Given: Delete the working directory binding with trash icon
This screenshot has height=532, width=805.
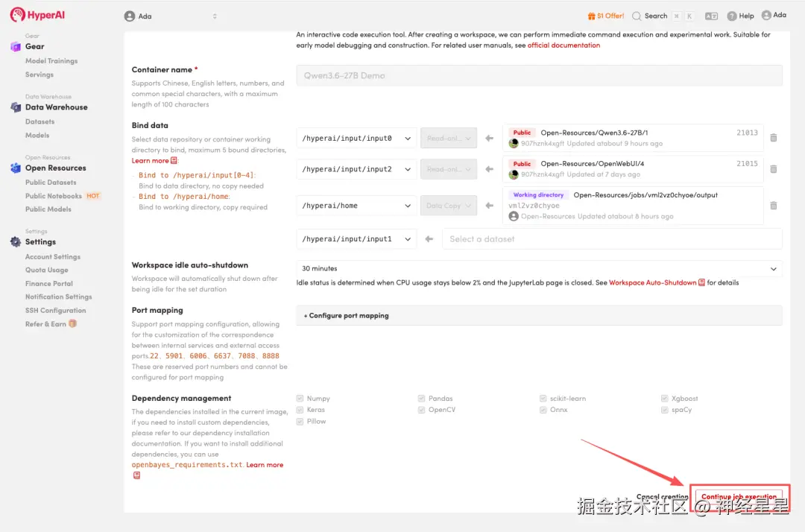Looking at the screenshot, I should [773, 205].
